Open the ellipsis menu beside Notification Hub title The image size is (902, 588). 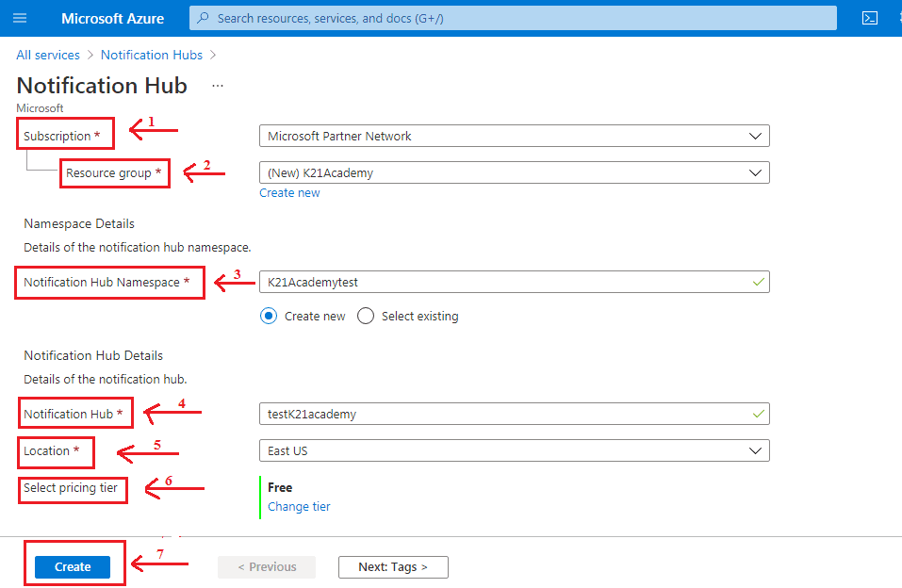point(218,86)
